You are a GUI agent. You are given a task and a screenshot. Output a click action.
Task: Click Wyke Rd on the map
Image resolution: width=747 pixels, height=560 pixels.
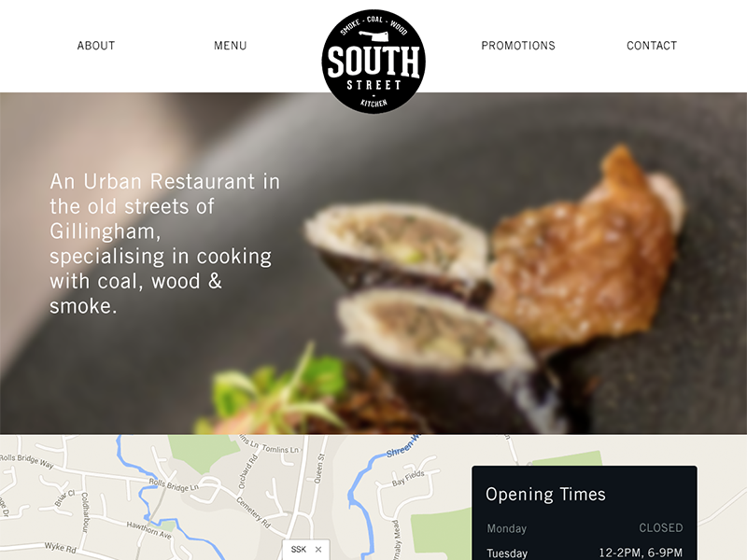(61, 547)
